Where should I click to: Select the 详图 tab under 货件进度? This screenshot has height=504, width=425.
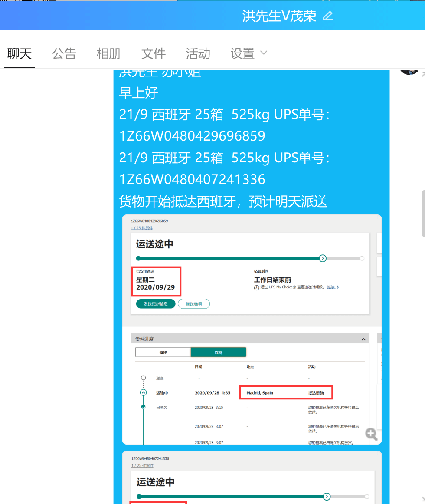coord(219,352)
